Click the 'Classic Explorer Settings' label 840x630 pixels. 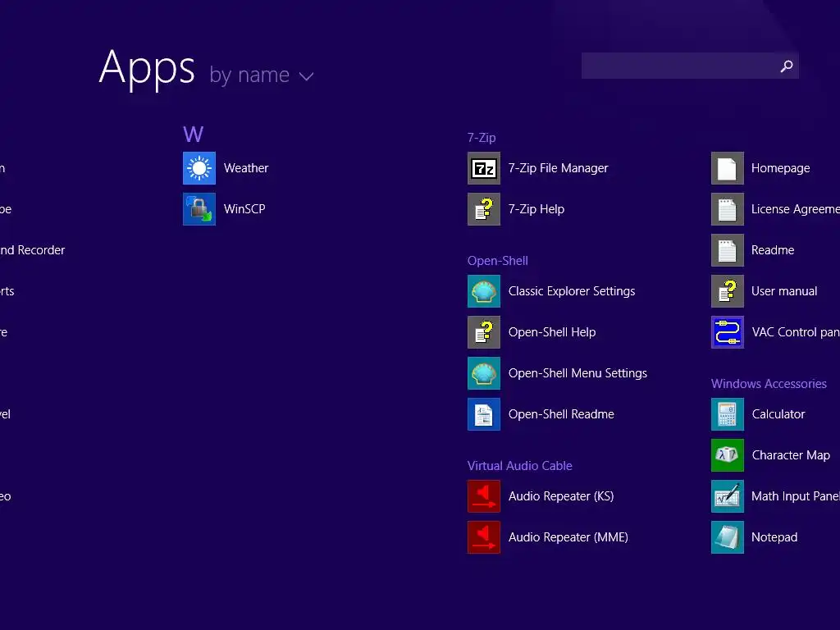[572, 291]
